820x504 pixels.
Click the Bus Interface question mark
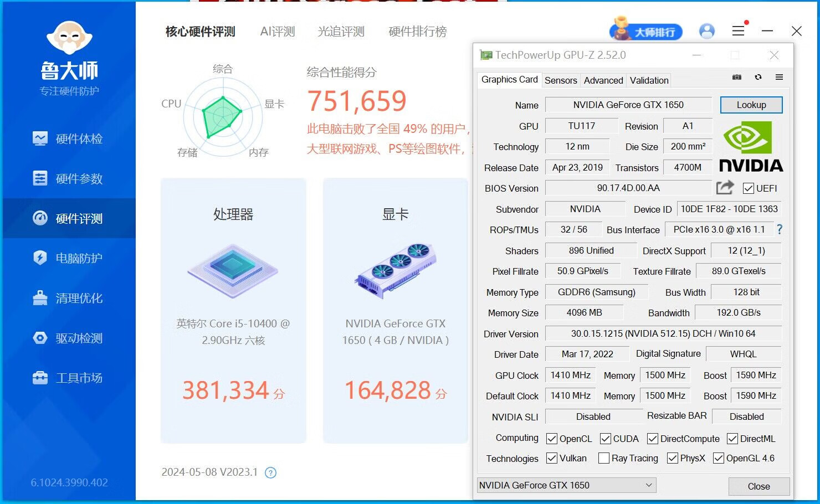click(x=780, y=229)
